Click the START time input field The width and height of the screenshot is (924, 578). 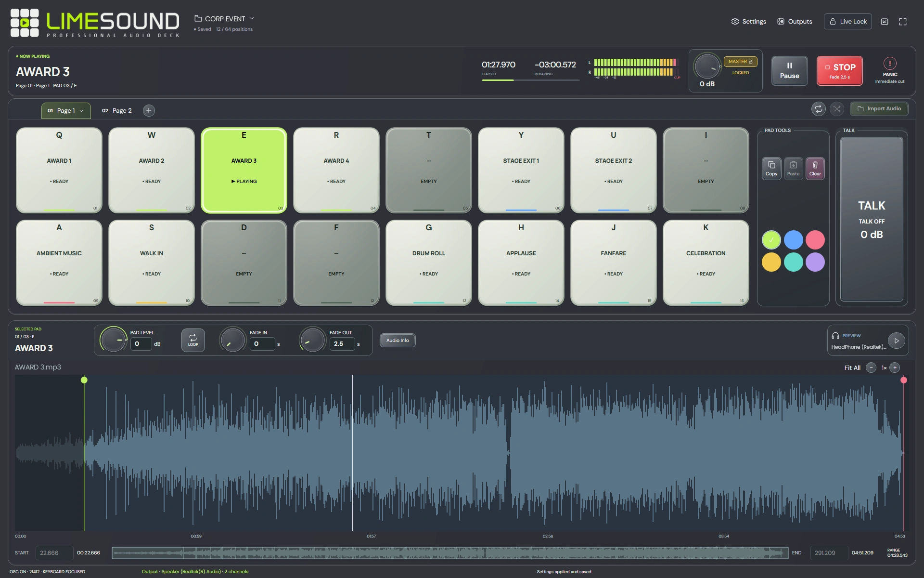point(54,553)
